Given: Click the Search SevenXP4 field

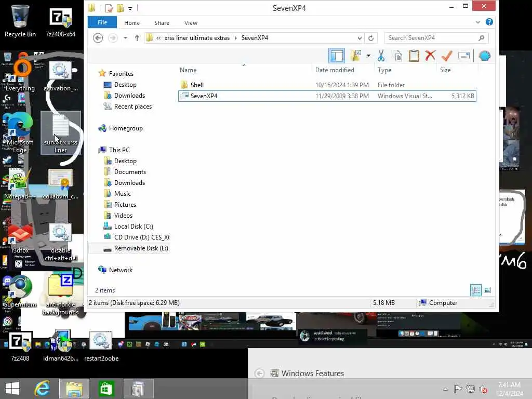Looking at the screenshot, I should [x=436, y=38].
